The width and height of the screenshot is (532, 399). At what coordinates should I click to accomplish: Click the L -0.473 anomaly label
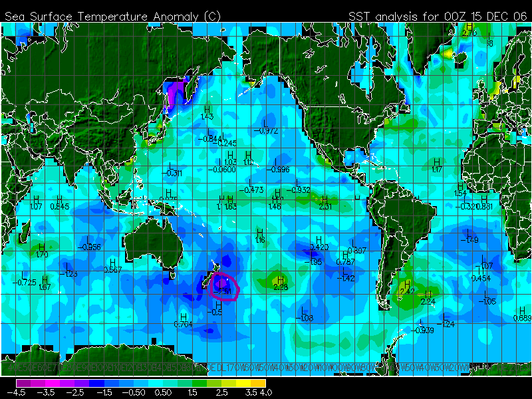click(251, 186)
